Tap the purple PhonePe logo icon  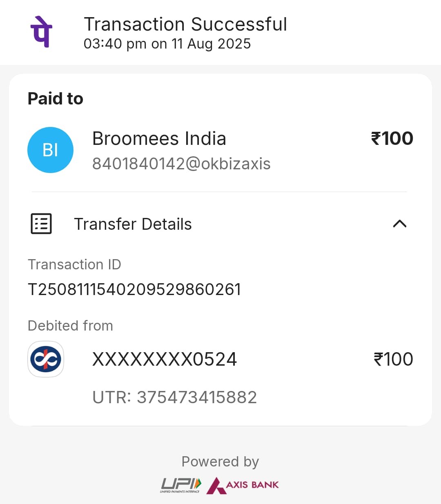pos(41,32)
